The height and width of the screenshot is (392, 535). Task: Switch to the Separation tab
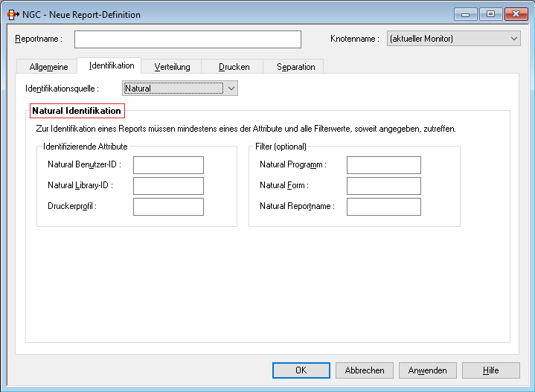(x=295, y=67)
